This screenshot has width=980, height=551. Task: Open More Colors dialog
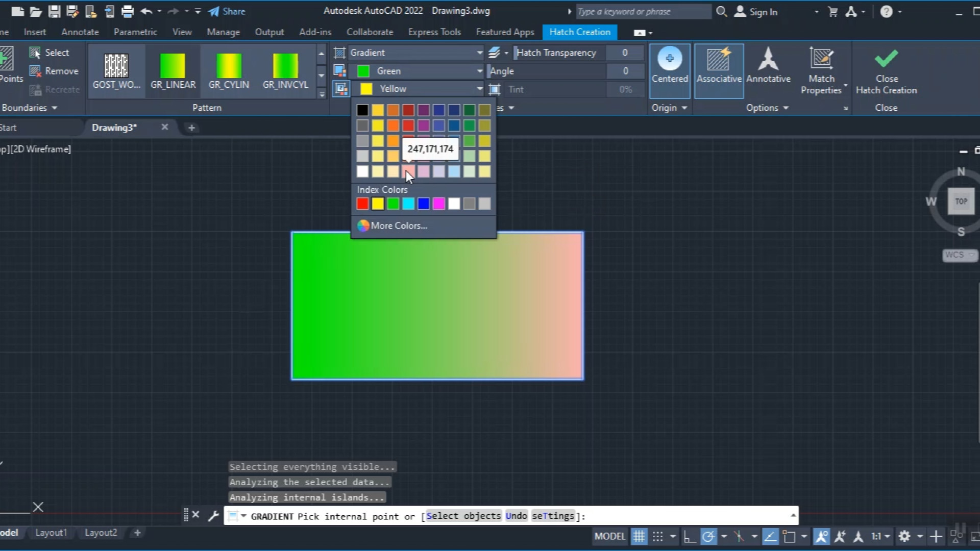[399, 226]
